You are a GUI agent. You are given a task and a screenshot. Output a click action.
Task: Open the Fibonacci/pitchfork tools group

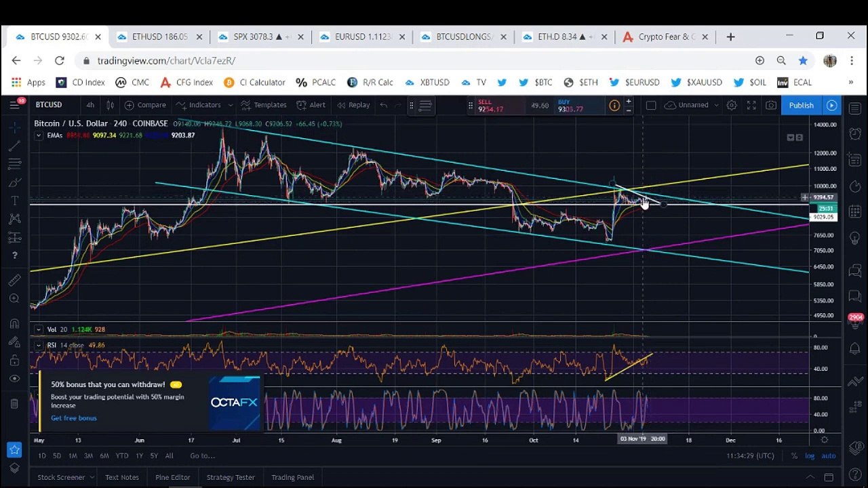14,163
